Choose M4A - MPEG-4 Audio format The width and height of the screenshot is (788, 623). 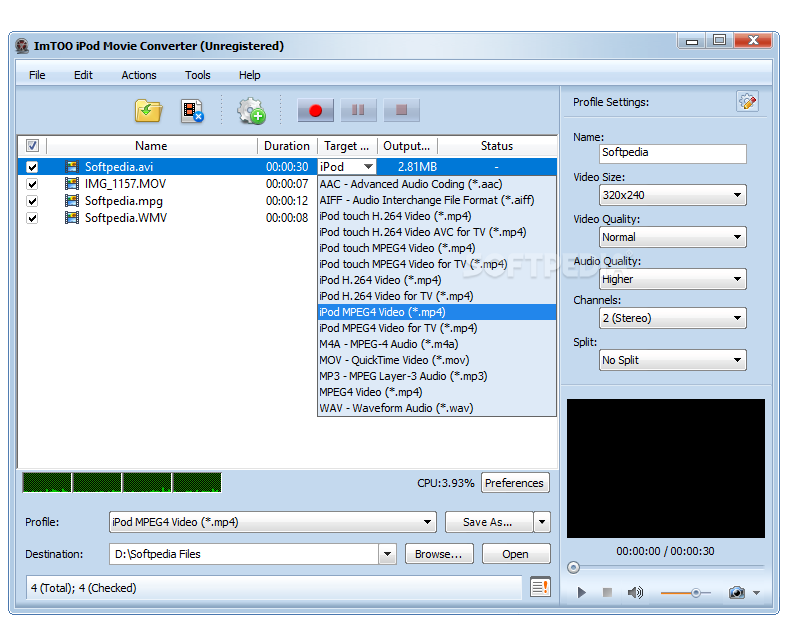coord(437,344)
